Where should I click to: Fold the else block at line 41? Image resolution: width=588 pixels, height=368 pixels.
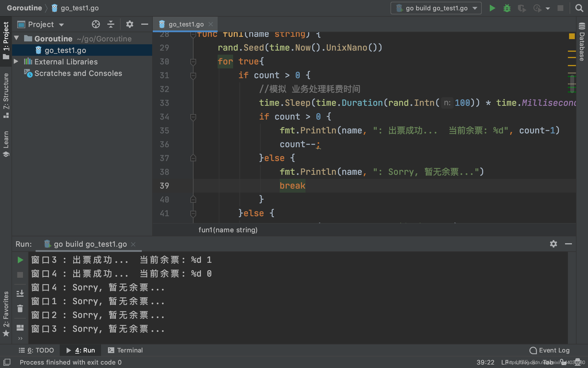pyautogui.click(x=193, y=213)
